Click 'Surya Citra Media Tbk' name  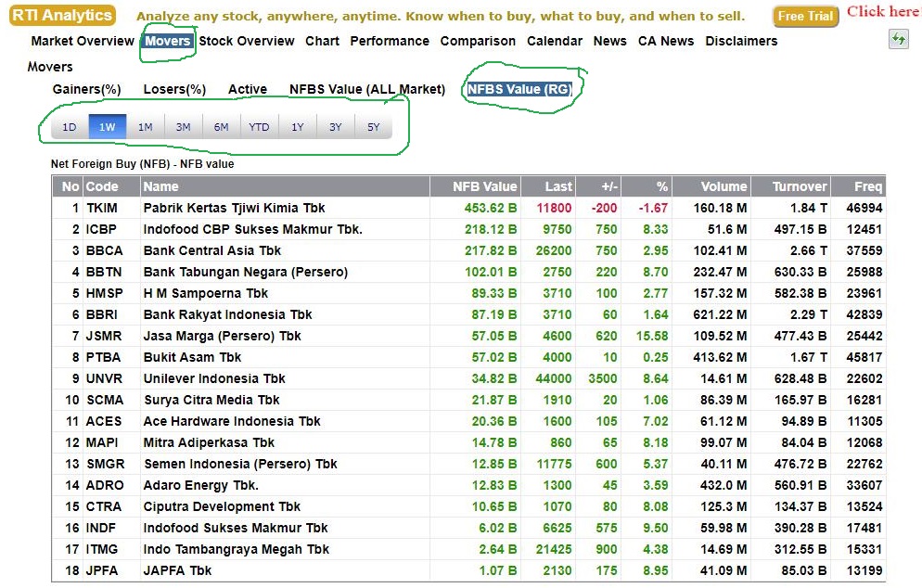pyautogui.click(x=211, y=400)
